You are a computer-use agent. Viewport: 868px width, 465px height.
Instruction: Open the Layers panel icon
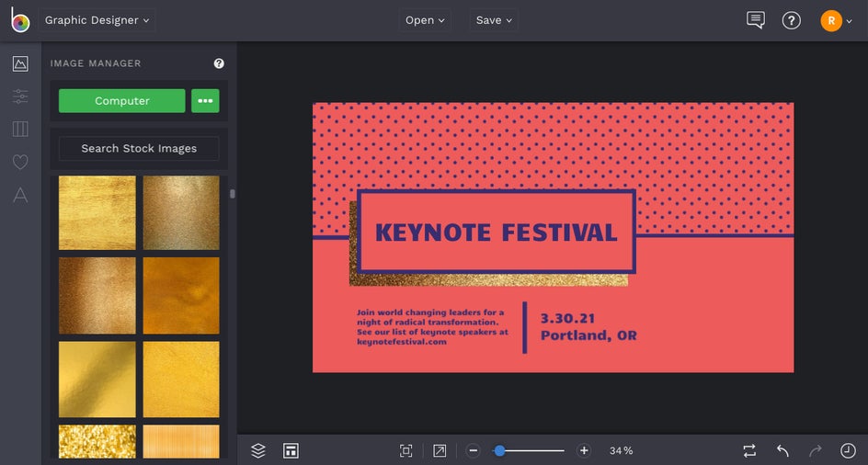[258, 450]
